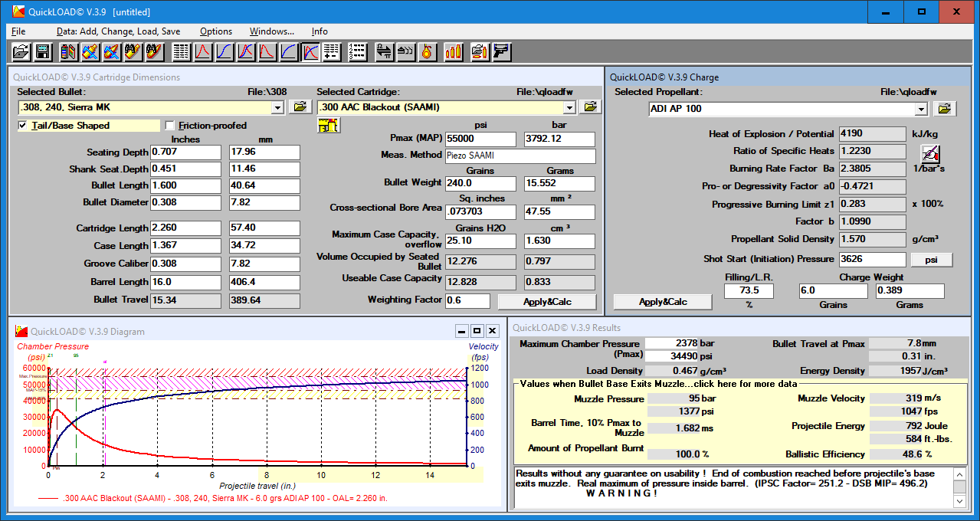Open the Windows... menu
This screenshot has width=980, height=521.
(x=272, y=31)
